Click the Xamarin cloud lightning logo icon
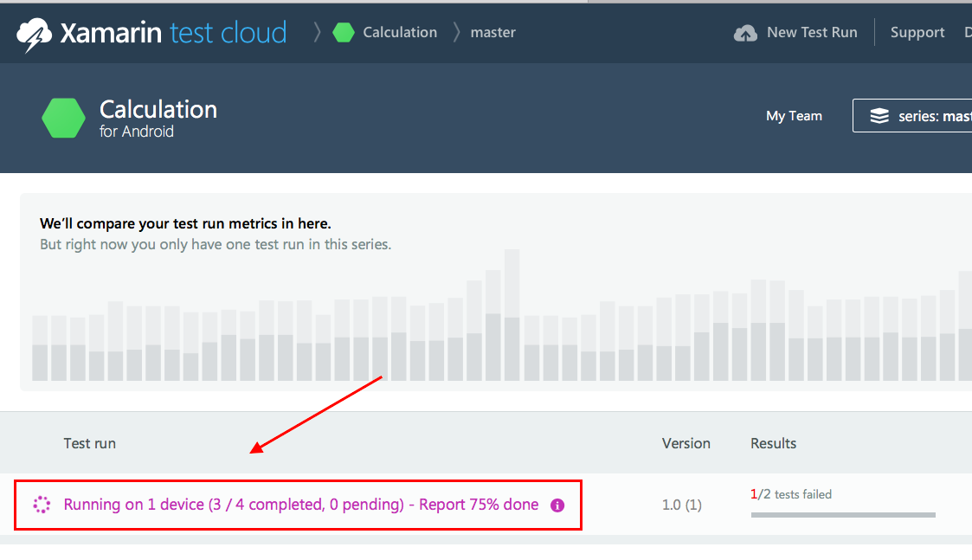972x560 pixels. [34, 34]
